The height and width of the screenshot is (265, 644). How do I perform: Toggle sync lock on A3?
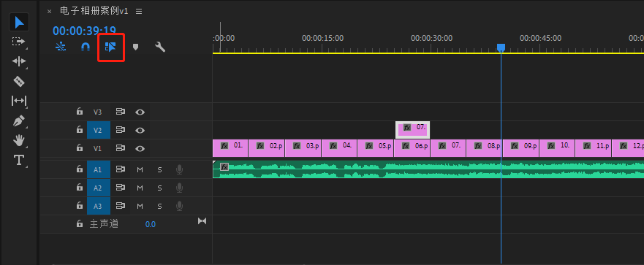click(x=121, y=206)
